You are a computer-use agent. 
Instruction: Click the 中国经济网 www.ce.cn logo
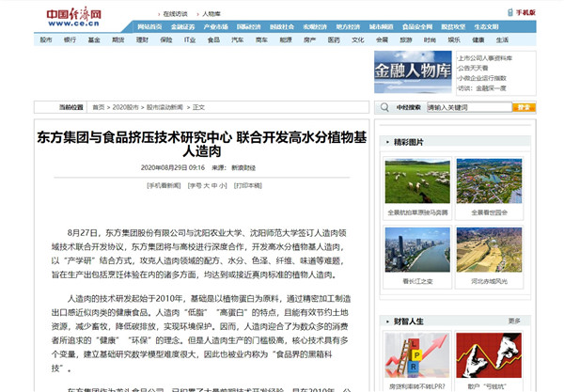coord(73,17)
